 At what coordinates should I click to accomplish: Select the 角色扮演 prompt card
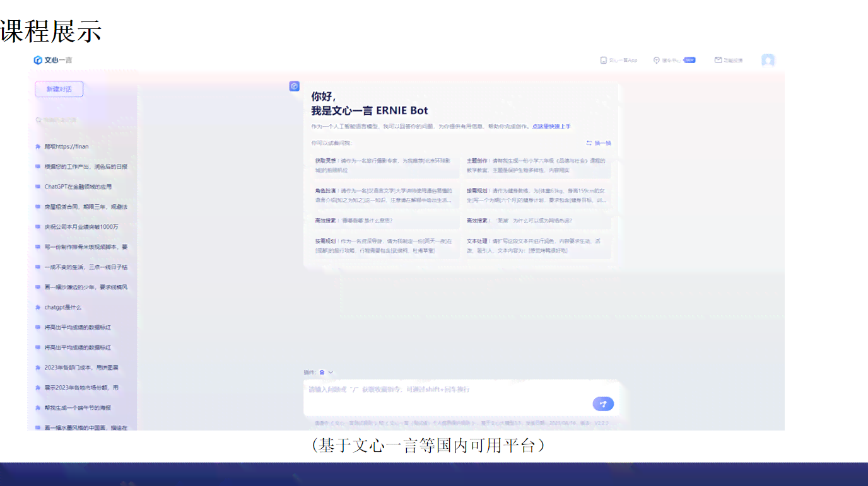pos(385,195)
